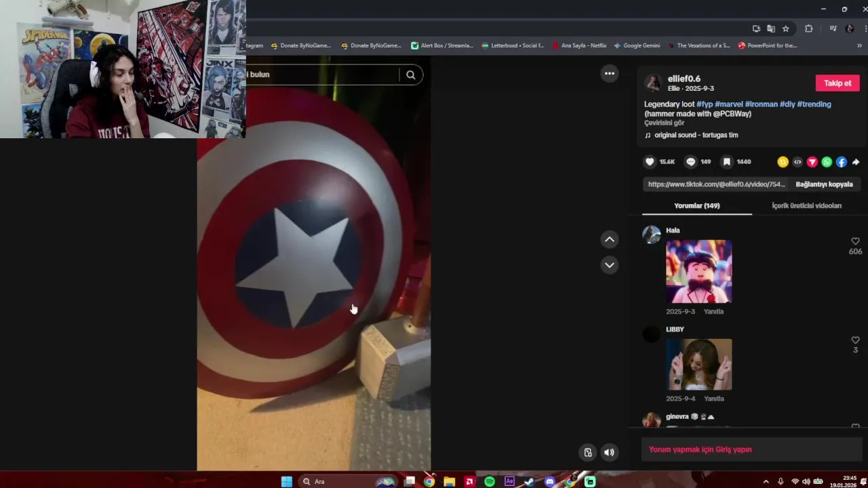Expand bookmarks overflow chevron

(860, 45)
